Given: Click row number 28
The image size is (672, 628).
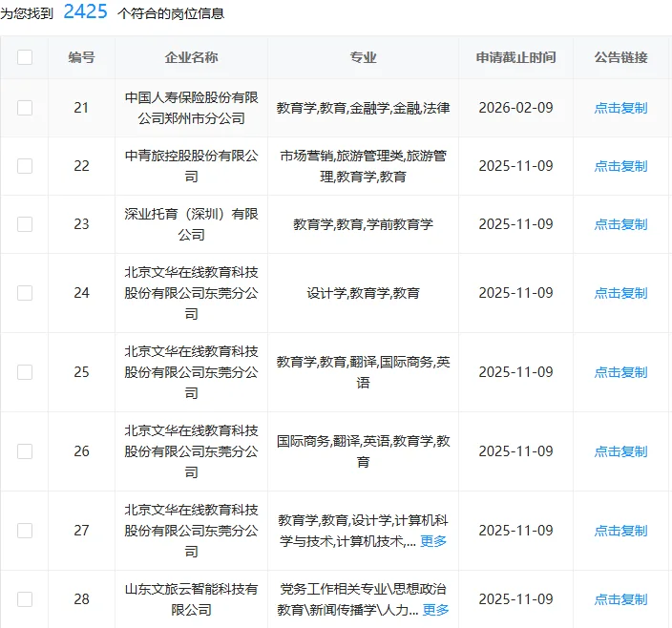Looking at the screenshot, I should pos(81,599).
